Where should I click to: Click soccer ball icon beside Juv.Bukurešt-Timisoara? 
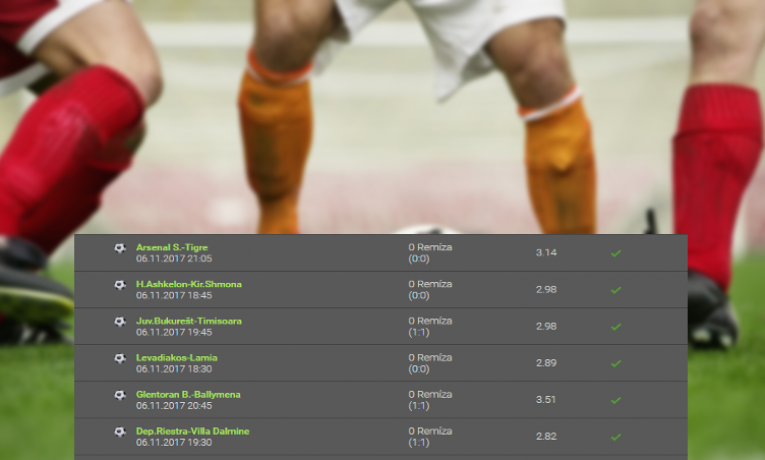[x=120, y=322]
